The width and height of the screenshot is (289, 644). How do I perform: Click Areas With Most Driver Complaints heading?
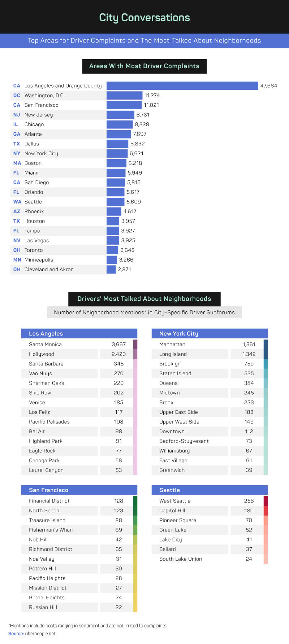coord(144,66)
